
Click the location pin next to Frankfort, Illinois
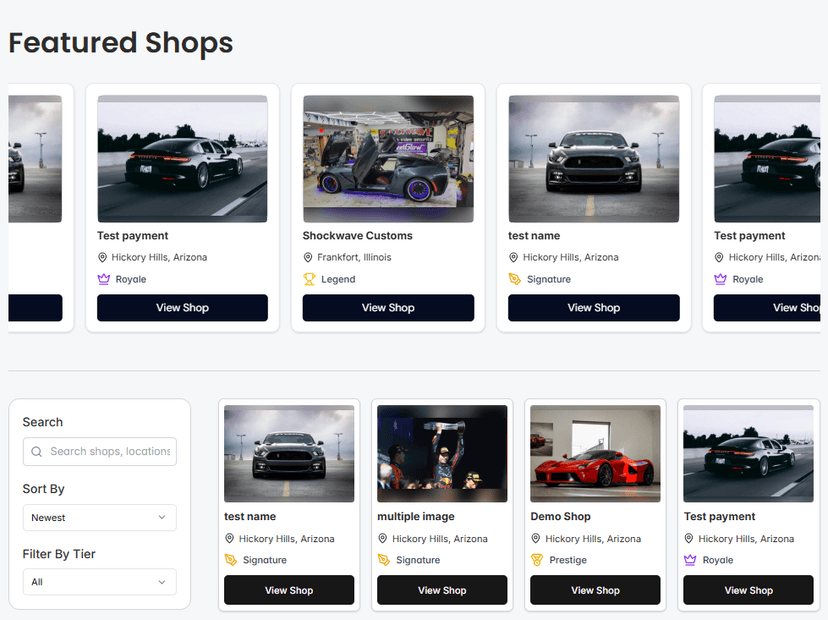(309, 257)
